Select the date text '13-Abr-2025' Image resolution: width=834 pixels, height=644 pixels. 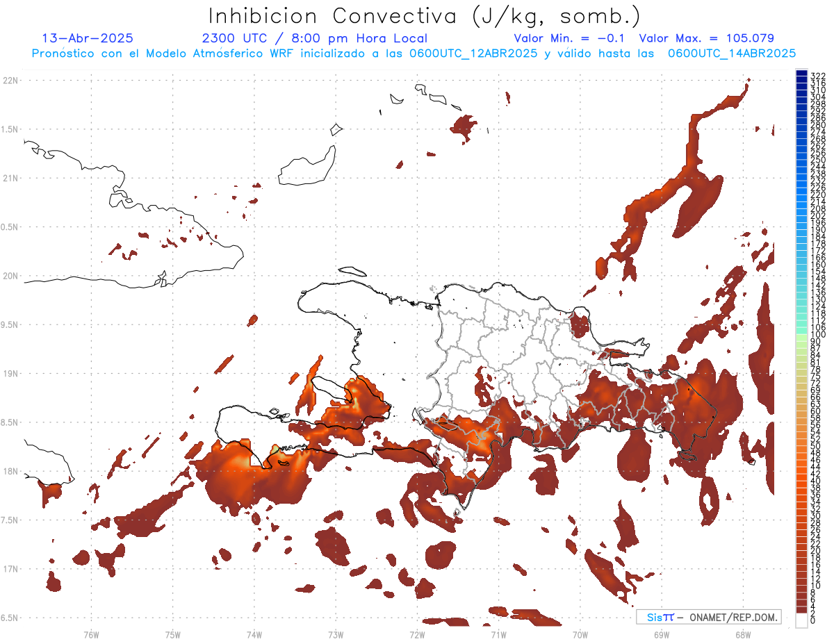(x=88, y=38)
